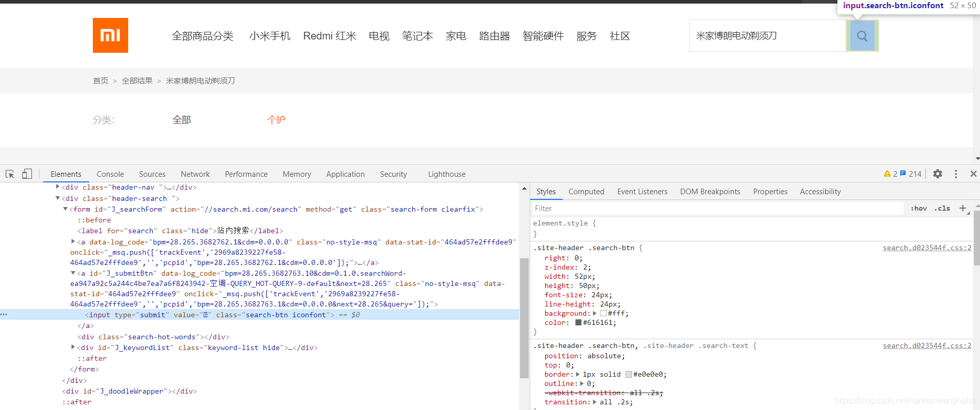Open DevTools three-dot more menu

point(956,174)
